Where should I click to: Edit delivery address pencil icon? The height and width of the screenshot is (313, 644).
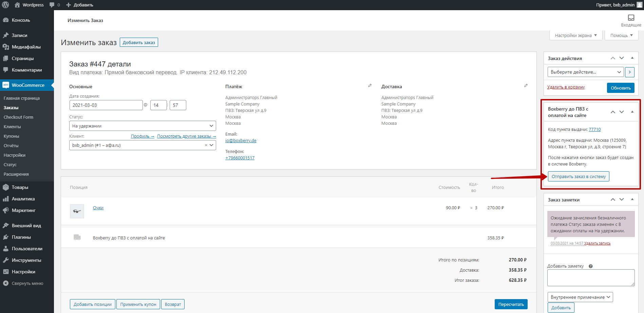[526, 85]
